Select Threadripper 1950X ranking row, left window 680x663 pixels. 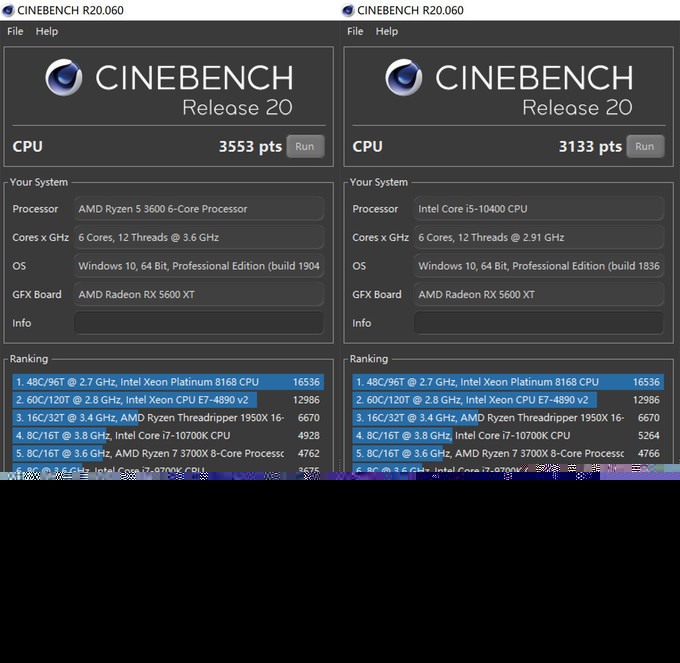pyautogui.click(x=168, y=418)
